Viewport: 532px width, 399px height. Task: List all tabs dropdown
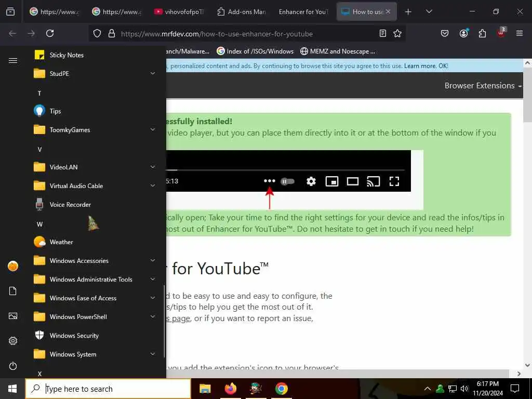click(429, 12)
